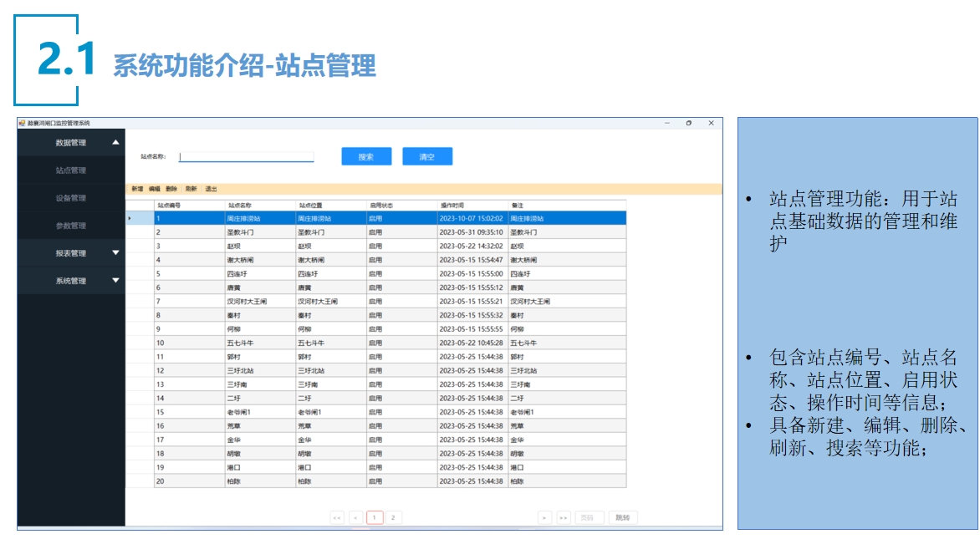Click the first page double-arrow button
The height and width of the screenshot is (539, 980).
pyautogui.click(x=337, y=517)
